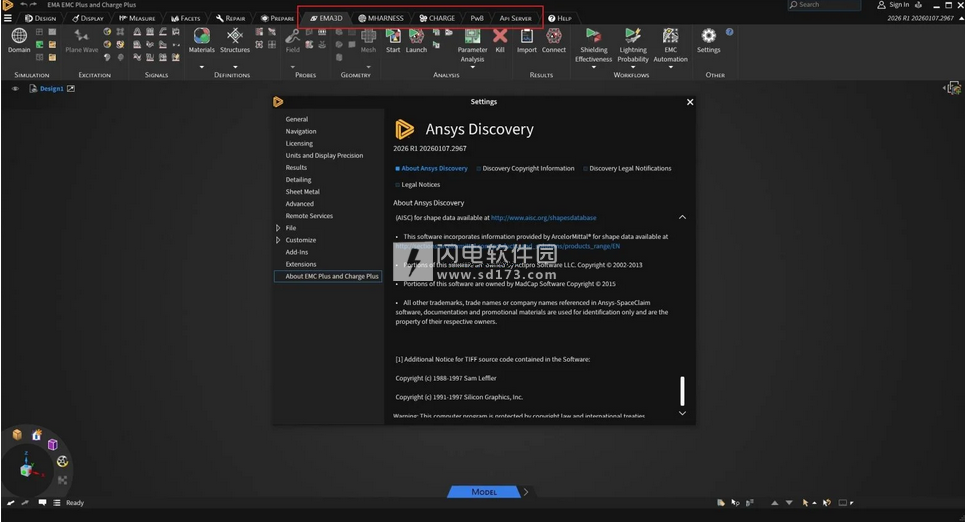
Task: Select the Legal Notices option
Action: click(419, 184)
